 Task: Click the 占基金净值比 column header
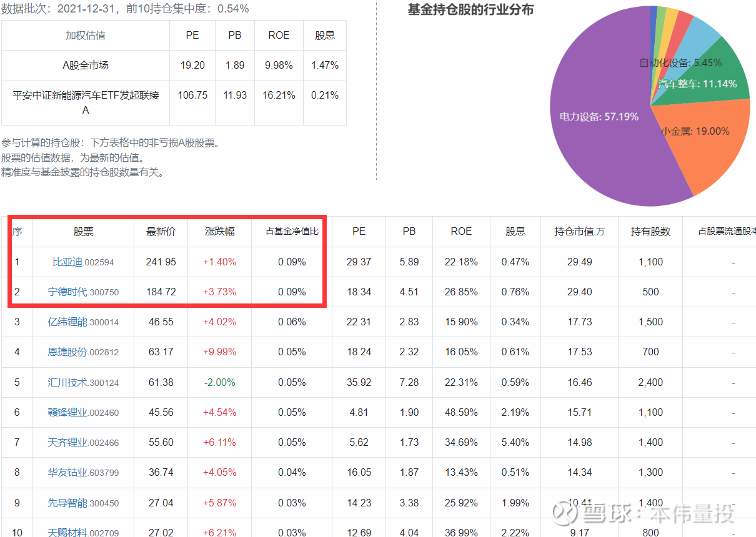(x=292, y=232)
